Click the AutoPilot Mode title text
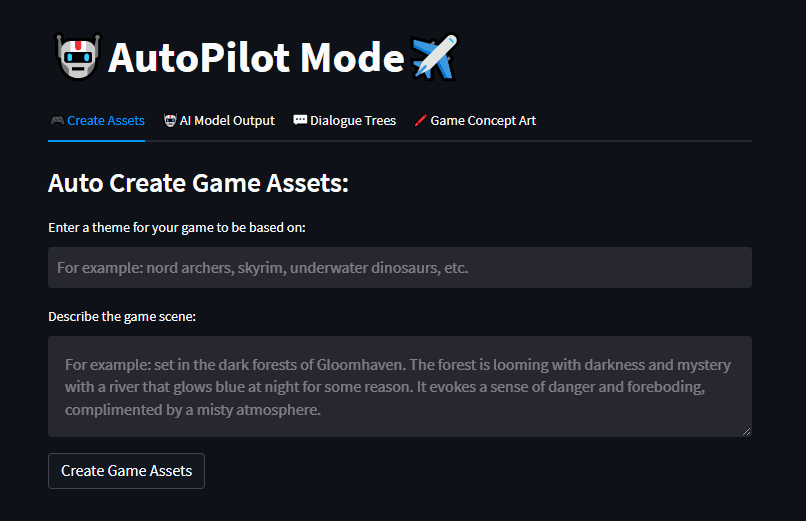806x521 pixels. (x=256, y=58)
